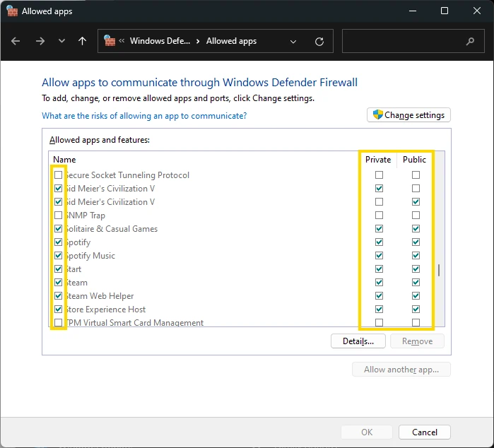The height and width of the screenshot is (448, 494).
Task: Select TPM Virtual Smart Card Management entry
Action: [x=135, y=323]
